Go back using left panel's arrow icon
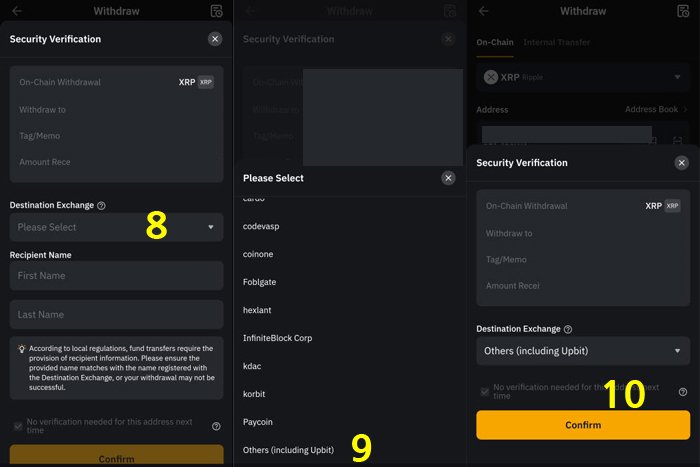Image resolution: width=700 pixels, height=467 pixels. point(17,11)
